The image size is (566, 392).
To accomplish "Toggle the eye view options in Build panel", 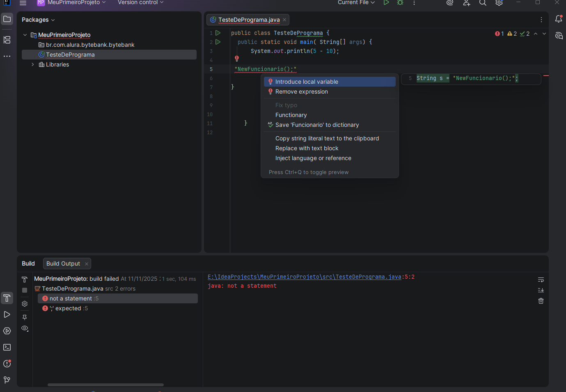I will coord(25,328).
